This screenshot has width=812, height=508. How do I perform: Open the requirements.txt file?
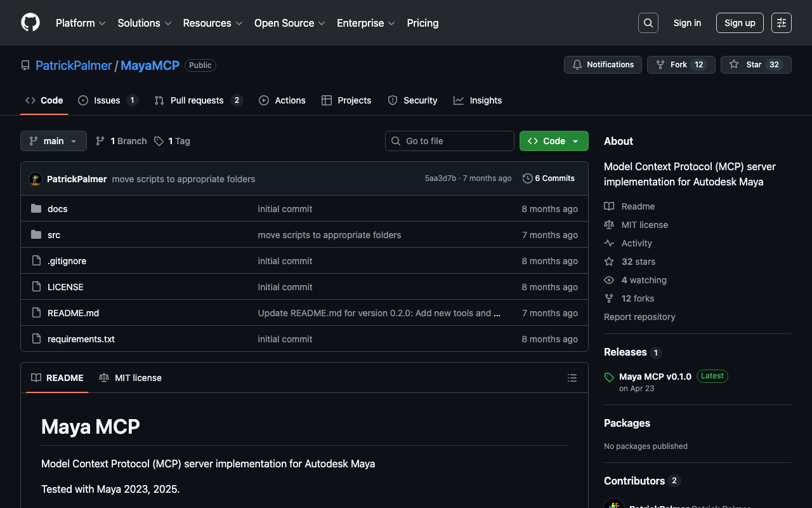pyautogui.click(x=81, y=339)
